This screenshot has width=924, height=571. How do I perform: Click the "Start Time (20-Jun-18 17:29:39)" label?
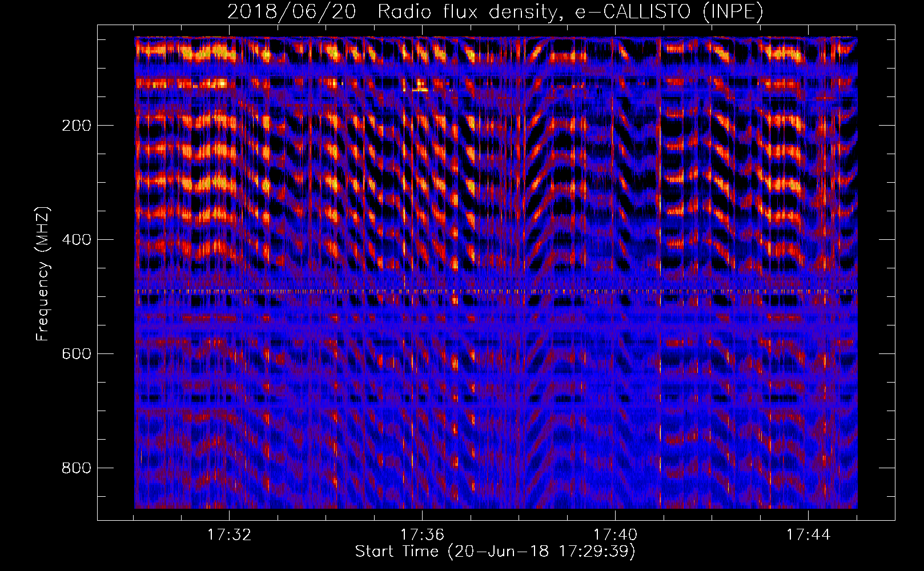point(495,552)
